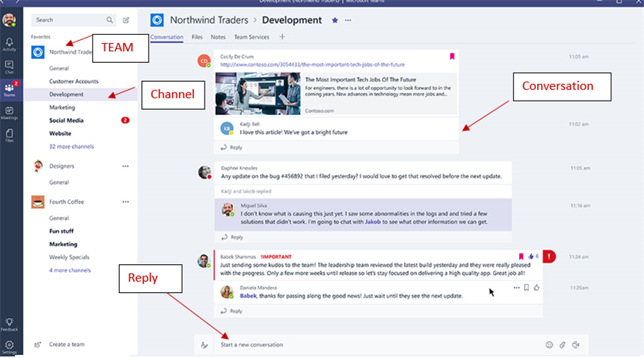This screenshot has height=358, width=644.
Task: Click the red important exclamation badge
Action: point(549,257)
